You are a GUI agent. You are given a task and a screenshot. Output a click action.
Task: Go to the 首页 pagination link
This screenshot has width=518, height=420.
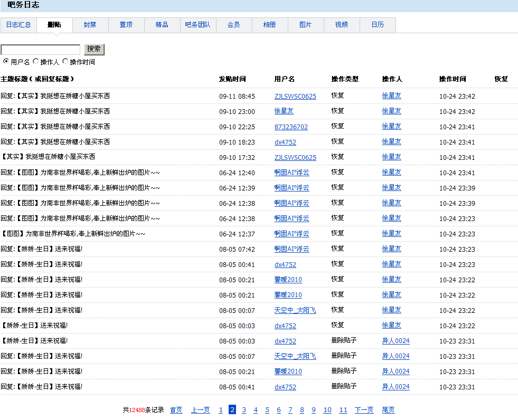click(176, 410)
